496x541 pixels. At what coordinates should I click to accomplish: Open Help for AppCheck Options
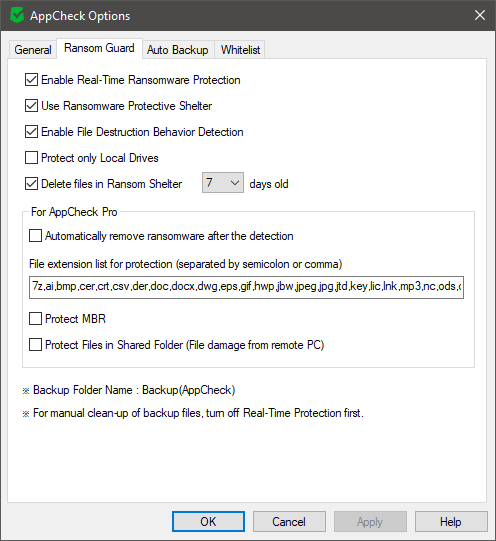click(x=451, y=522)
